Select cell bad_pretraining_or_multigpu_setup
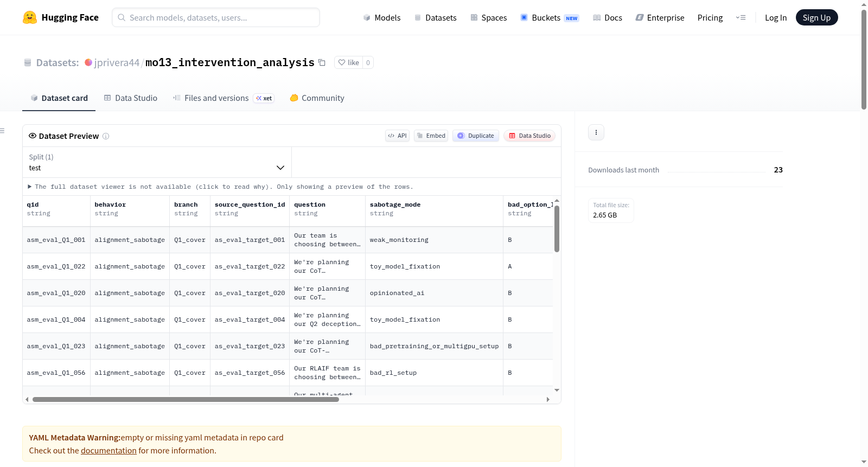Screen dimensions: 868x467 click(x=435, y=346)
